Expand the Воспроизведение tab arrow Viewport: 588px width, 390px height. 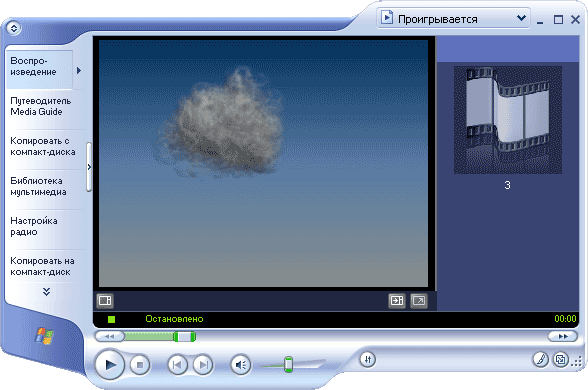click(79, 70)
